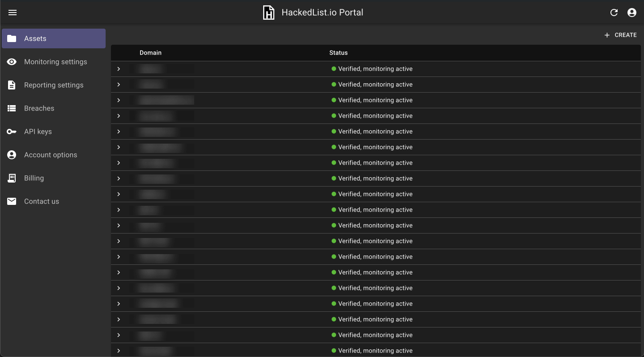The image size is (644, 357).
Task: Open Contact us via envelope icon
Action: 12,201
